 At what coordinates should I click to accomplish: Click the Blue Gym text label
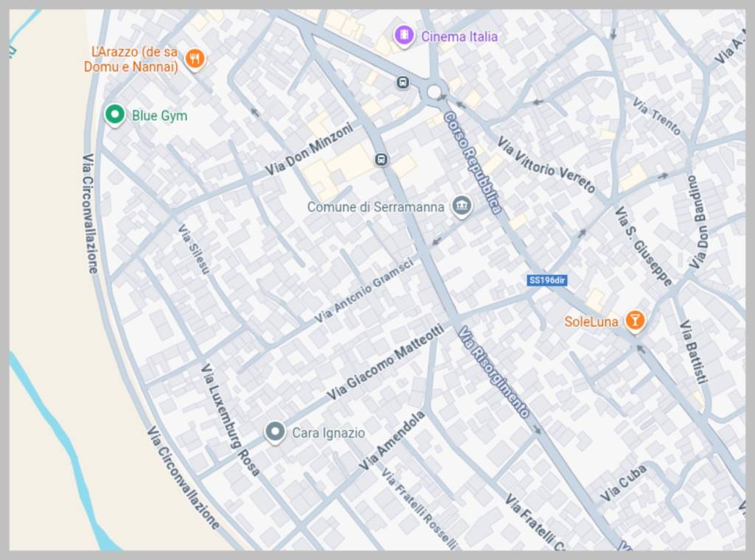click(159, 116)
